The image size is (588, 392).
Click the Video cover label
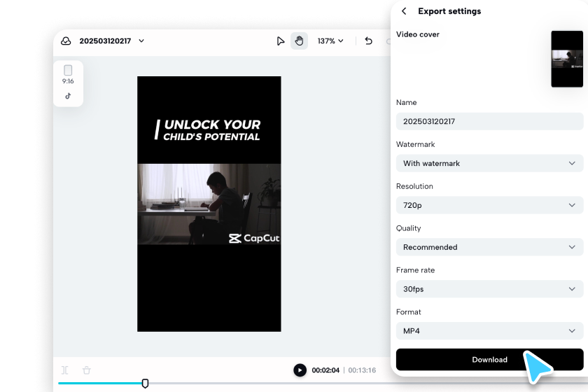tap(418, 34)
